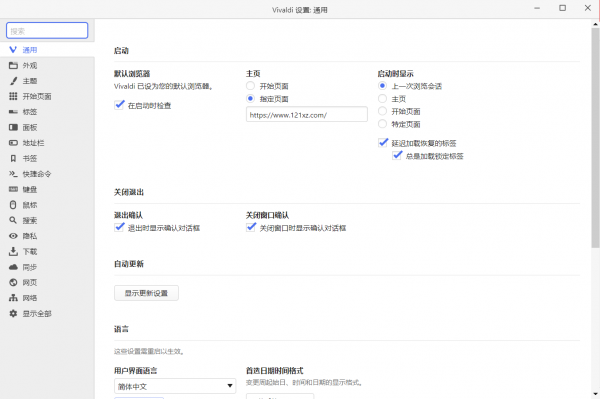600x399 pixels.
Task: Toggle 退出时显示确认对话框 checkbox
Action: coord(119,227)
